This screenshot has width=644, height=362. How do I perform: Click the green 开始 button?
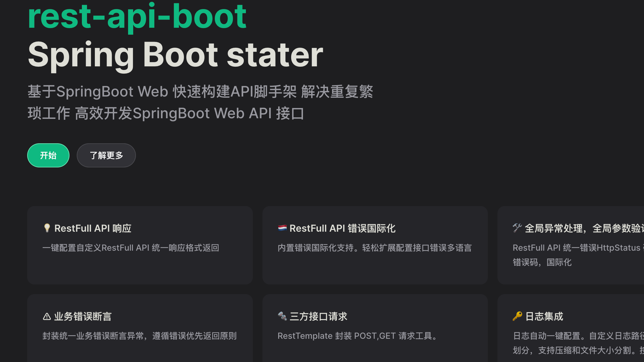point(48,155)
